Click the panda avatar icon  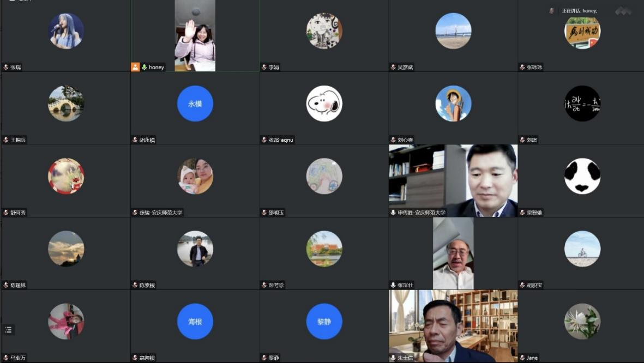tap(582, 176)
